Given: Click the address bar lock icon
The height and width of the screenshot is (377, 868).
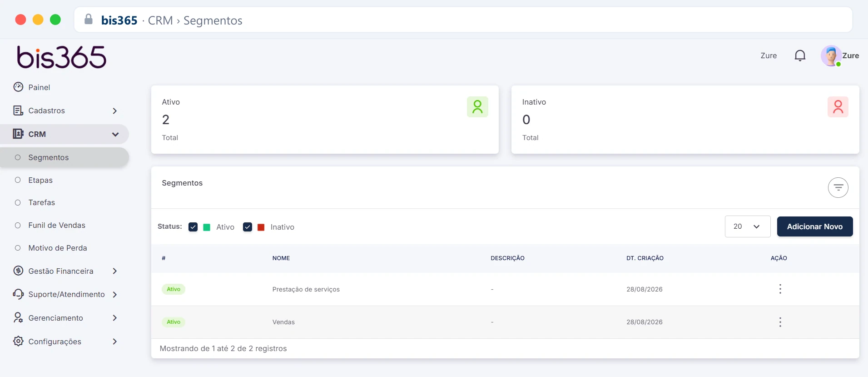Looking at the screenshot, I should point(89,19).
